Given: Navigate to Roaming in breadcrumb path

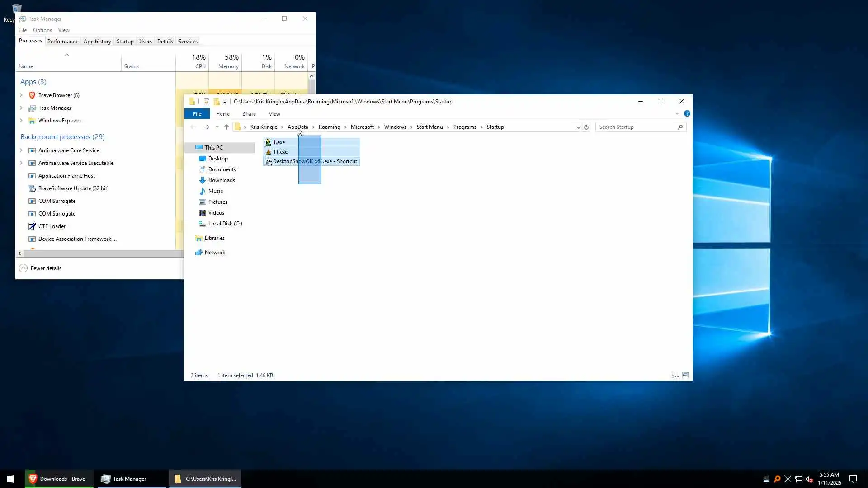Looking at the screenshot, I should click(329, 127).
